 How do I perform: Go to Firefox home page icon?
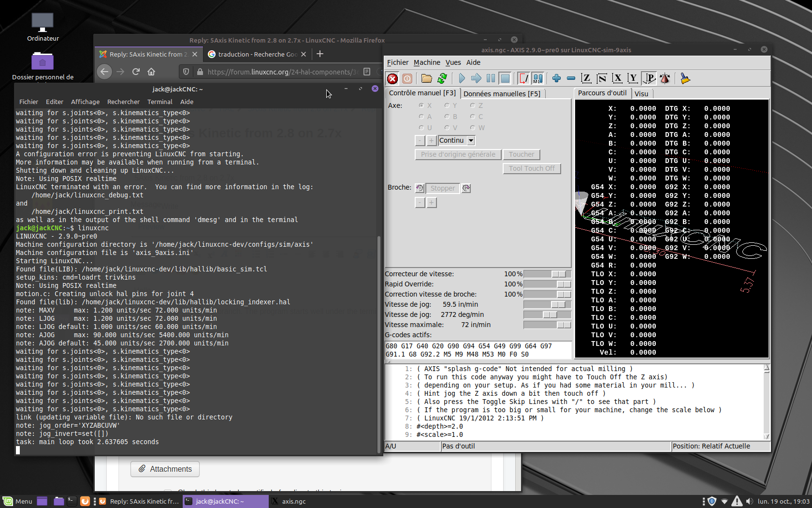151,72
